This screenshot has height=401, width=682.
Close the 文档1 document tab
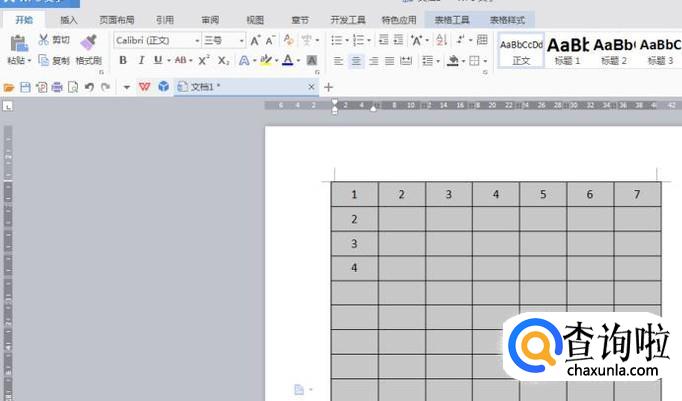click(x=311, y=87)
